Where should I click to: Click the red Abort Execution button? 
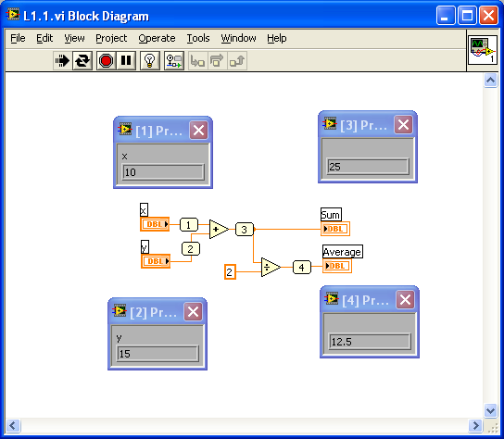(x=106, y=60)
